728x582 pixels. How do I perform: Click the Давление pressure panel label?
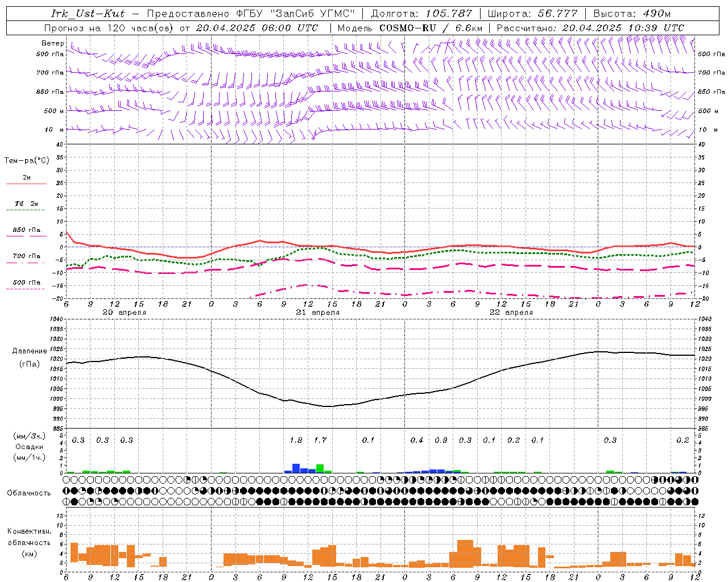(30, 351)
